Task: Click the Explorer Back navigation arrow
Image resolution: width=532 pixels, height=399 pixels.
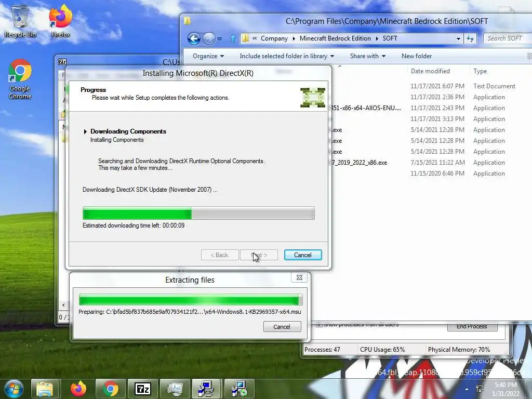Action: click(194, 38)
